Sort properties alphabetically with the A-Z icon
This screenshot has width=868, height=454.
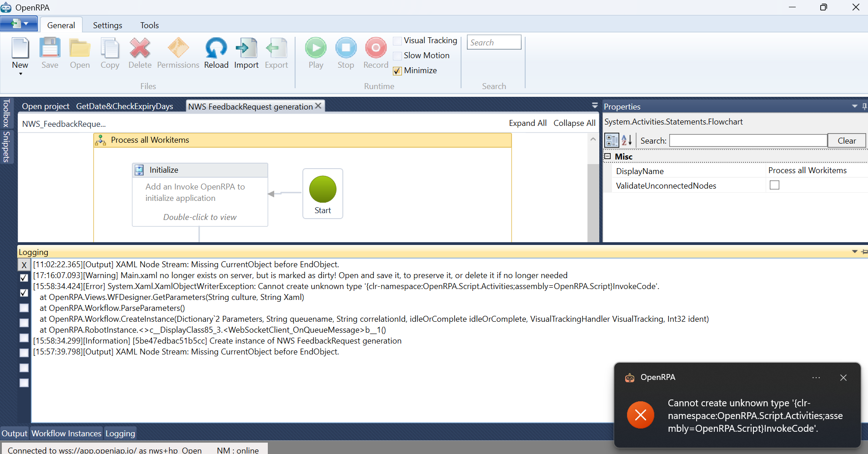tap(627, 140)
